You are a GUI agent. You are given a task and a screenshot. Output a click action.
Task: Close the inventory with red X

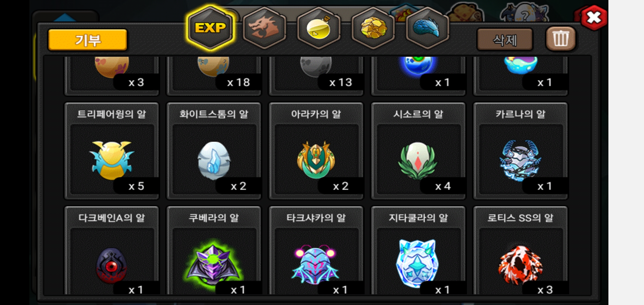pyautogui.click(x=594, y=18)
